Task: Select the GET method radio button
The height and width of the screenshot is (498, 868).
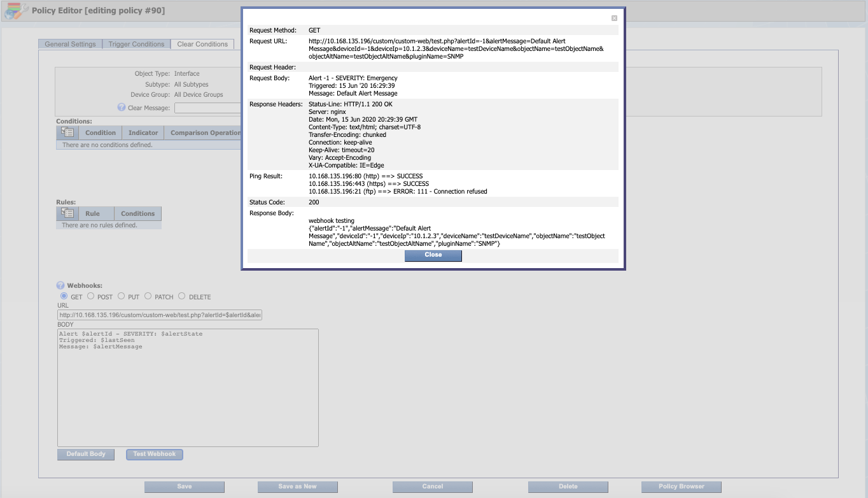Action: (64, 296)
